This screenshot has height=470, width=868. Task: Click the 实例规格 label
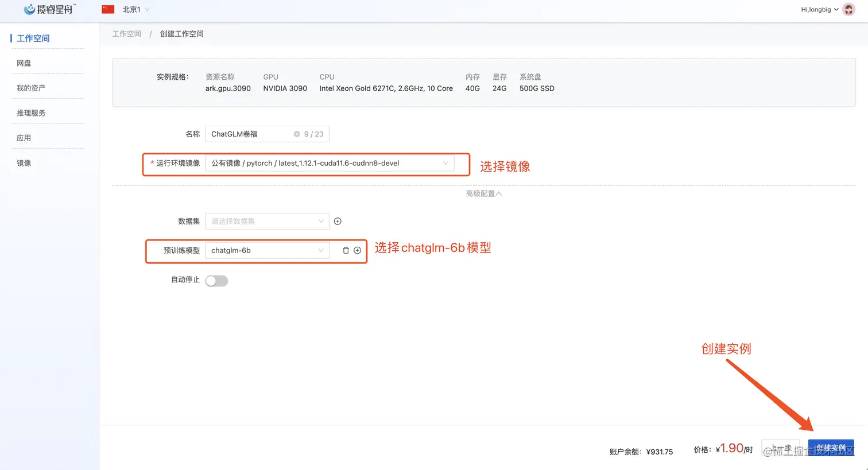173,77
